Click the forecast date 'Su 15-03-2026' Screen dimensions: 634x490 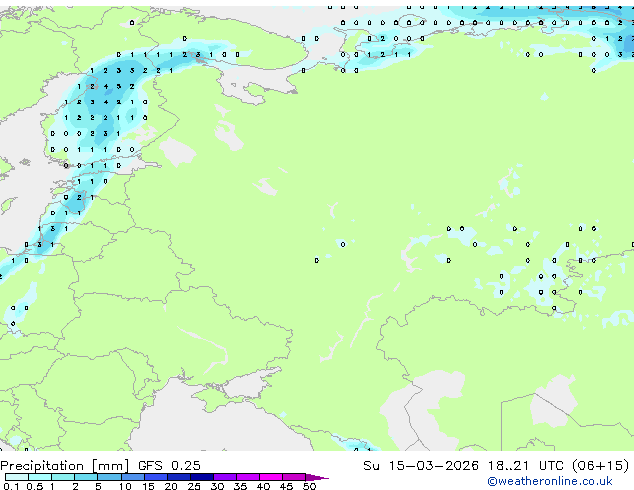point(421,466)
